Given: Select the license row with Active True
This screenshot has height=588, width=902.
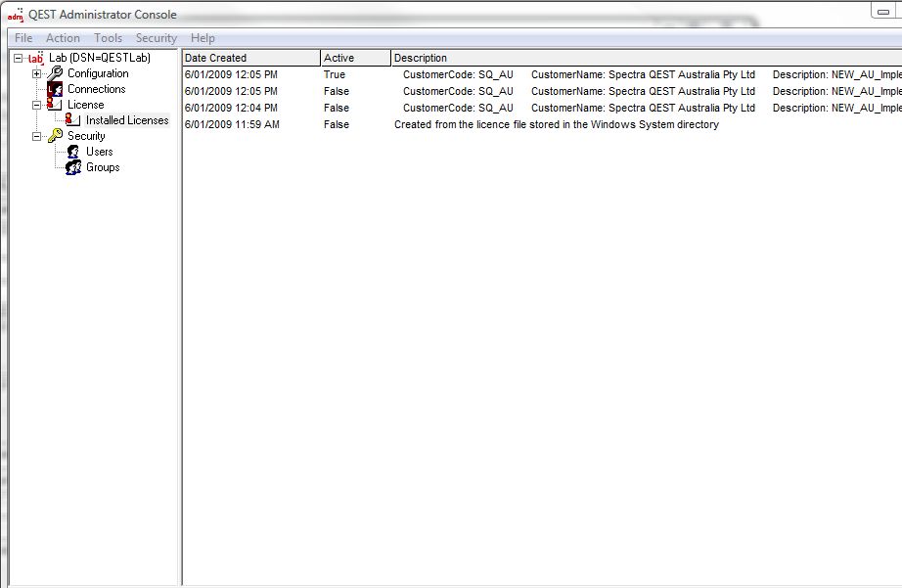Looking at the screenshot, I should tap(231, 74).
